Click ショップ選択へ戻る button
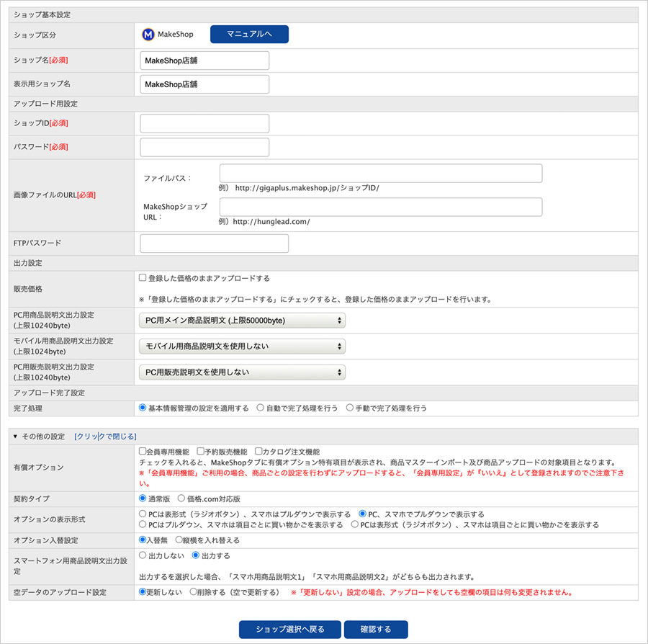This screenshot has height=644, width=648. 290,630
